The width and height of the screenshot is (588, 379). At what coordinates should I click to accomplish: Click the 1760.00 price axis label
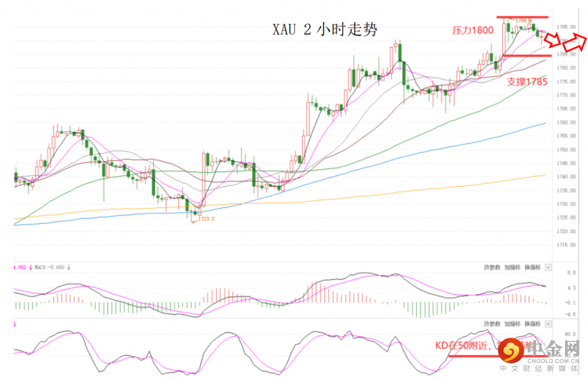point(566,122)
